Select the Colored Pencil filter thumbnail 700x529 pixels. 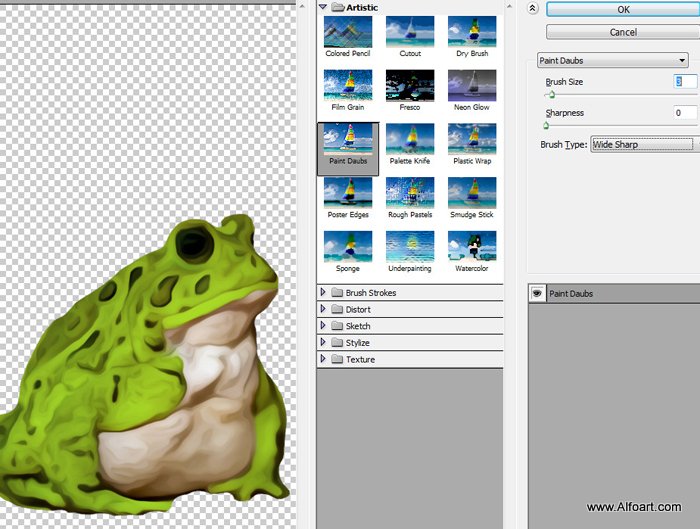[348, 32]
